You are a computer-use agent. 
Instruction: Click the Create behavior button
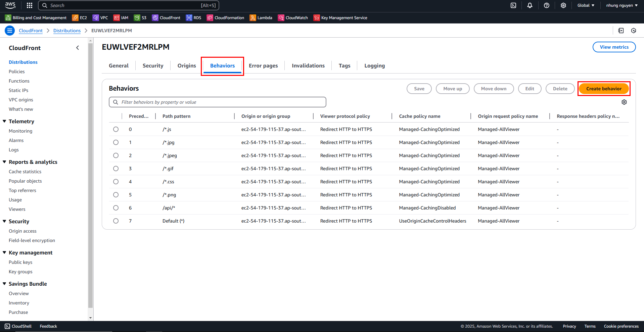604,89
